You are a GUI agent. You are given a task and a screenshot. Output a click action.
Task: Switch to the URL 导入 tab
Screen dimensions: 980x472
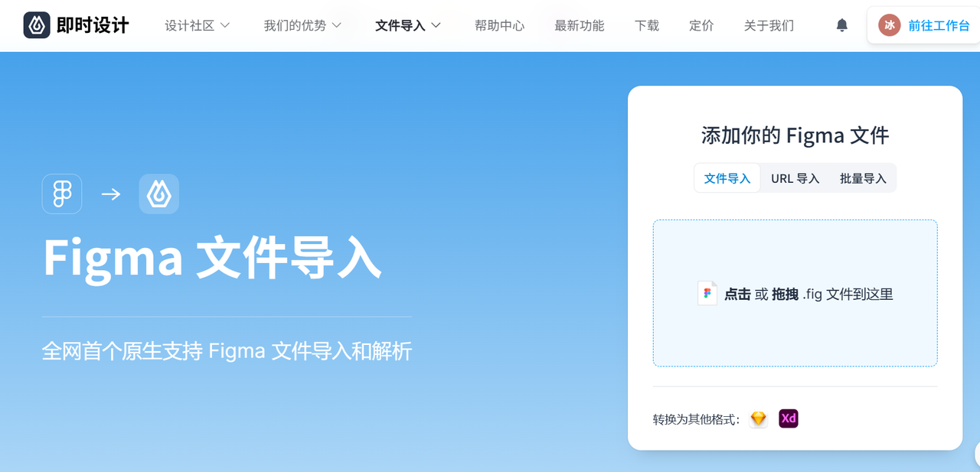click(795, 178)
